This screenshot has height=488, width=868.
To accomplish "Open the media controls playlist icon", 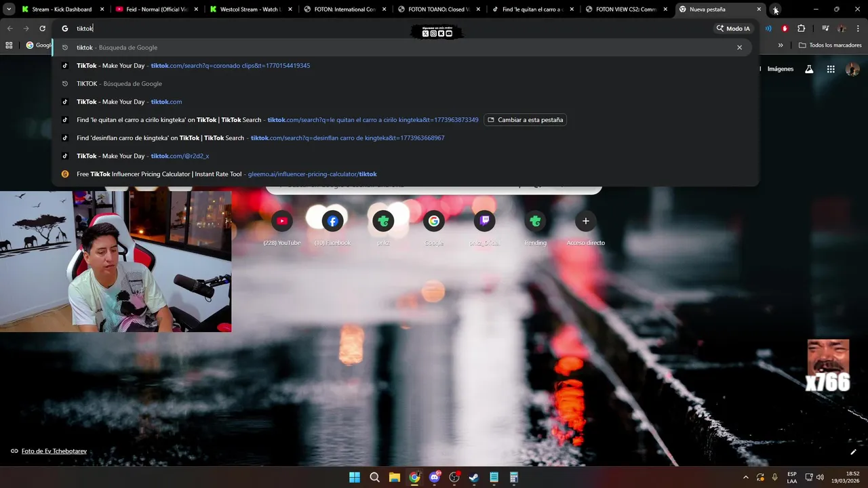I will [825, 28].
